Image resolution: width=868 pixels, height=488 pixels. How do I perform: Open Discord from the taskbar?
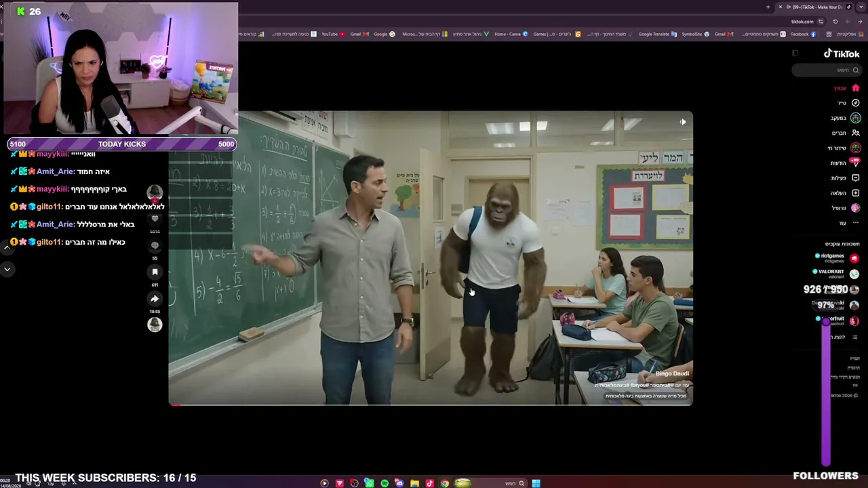(x=399, y=483)
